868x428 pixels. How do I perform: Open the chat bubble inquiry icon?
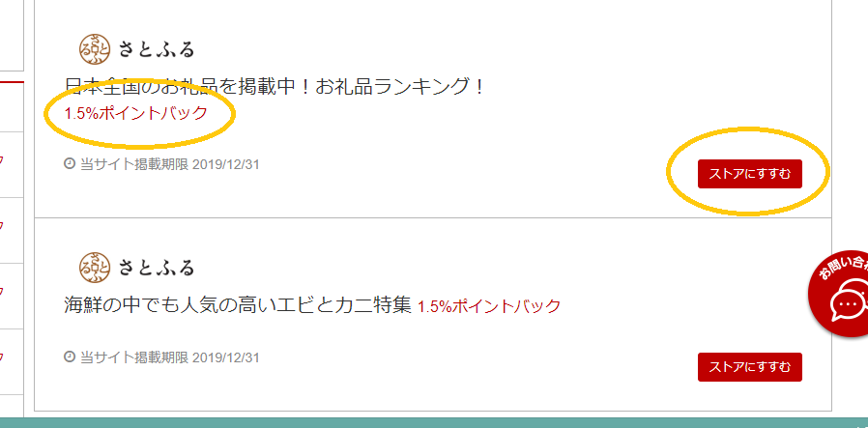848,304
